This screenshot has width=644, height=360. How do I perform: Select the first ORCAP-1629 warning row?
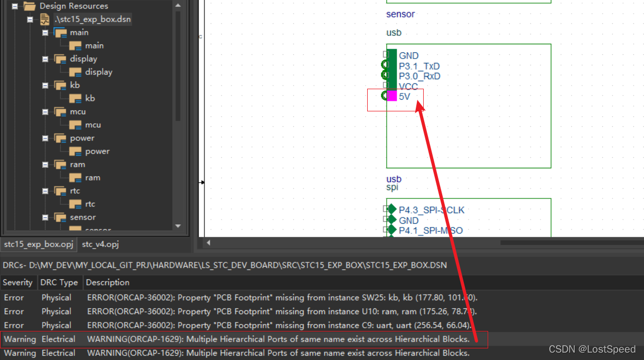(322, 339)
